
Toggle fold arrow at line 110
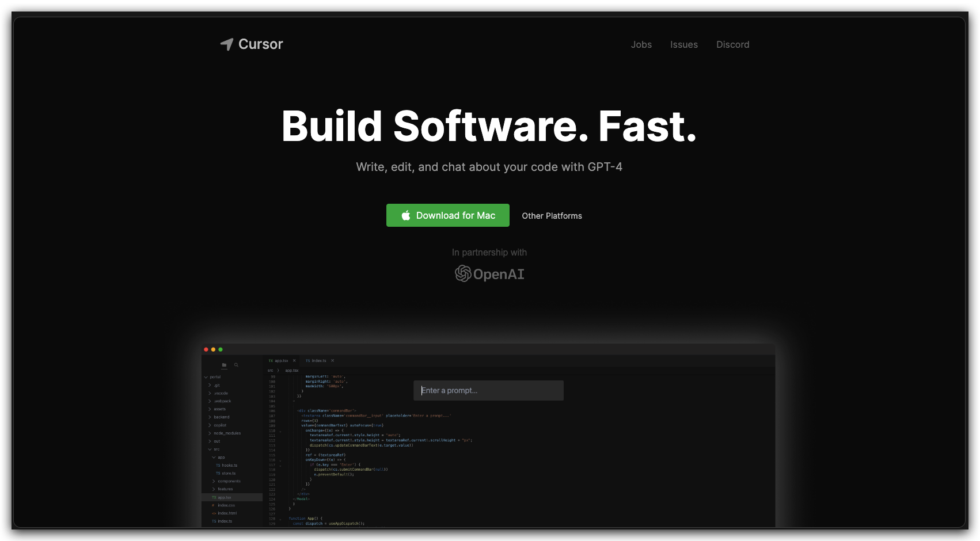pos(280,431)
